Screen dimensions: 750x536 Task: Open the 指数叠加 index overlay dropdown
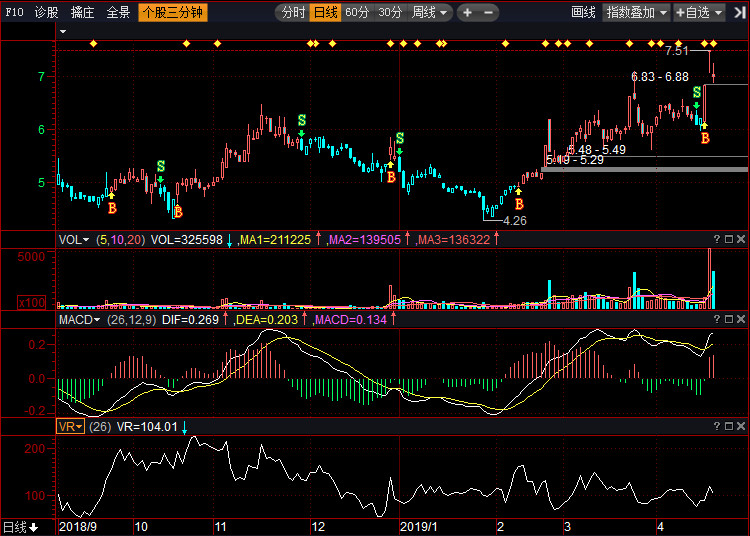tap(636, 12)
